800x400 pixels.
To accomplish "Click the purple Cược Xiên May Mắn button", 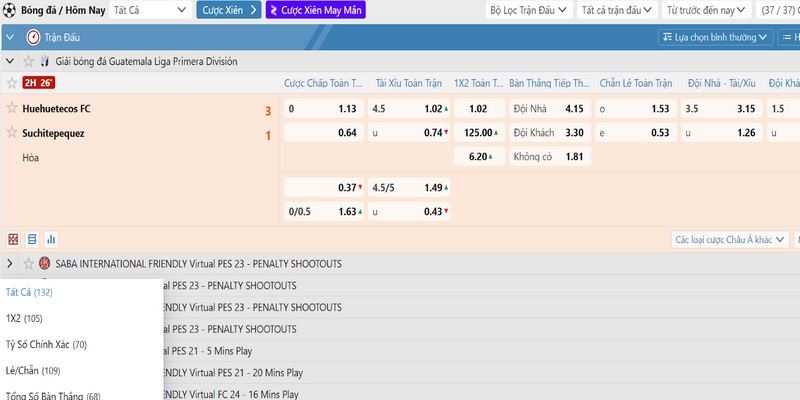I will tap(315, 11).
